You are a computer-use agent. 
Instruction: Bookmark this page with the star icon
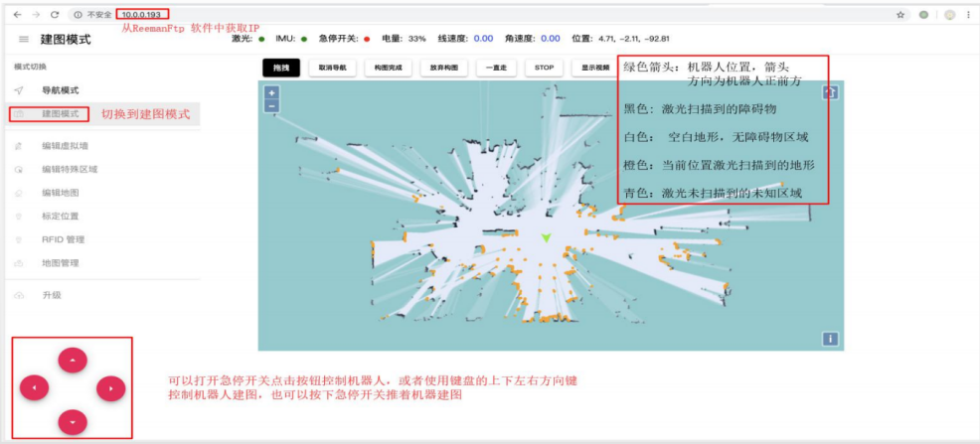click(x=900, y=15)
